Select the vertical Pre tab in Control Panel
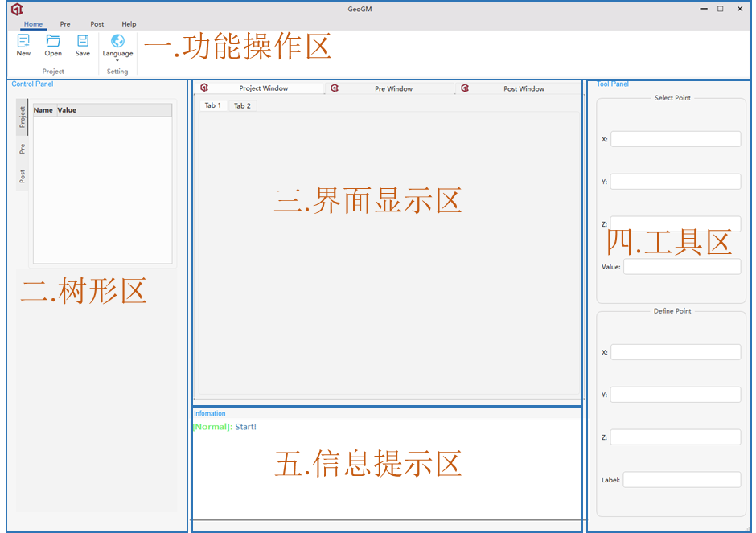 [x=23, y=149]
